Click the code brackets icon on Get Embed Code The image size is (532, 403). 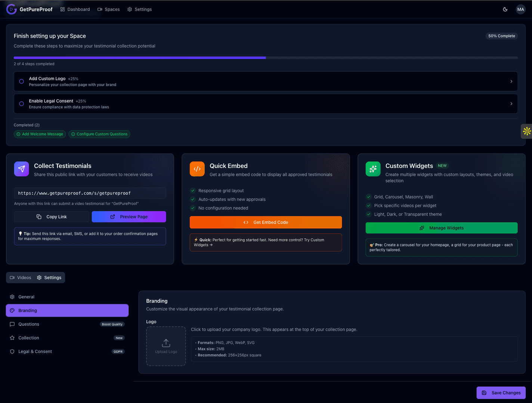[x=246, y=222]
